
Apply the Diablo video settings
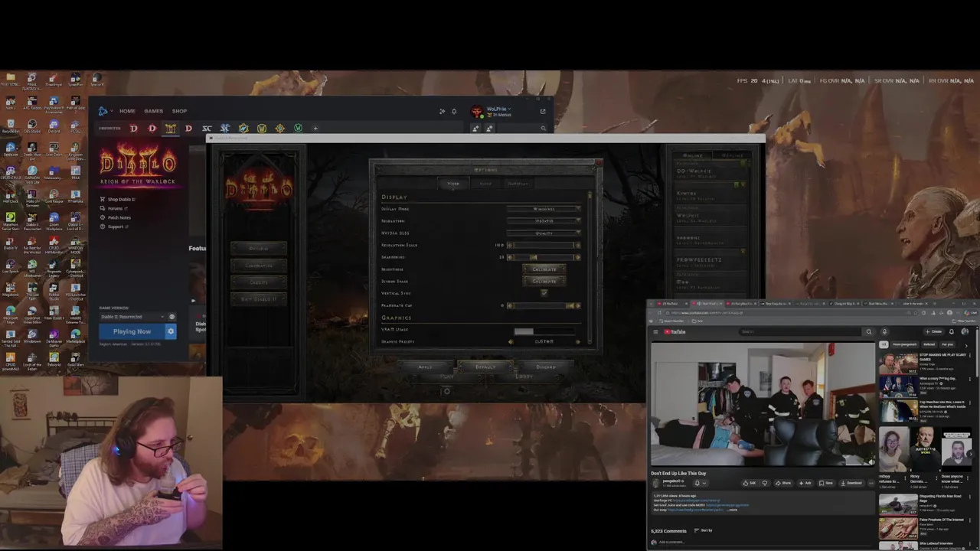tap(425, 367)
